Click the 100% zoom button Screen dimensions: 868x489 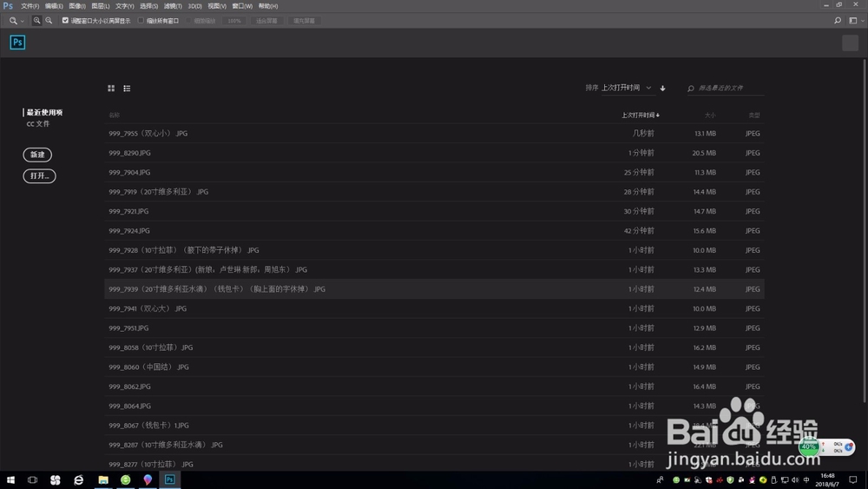[234, 21]
